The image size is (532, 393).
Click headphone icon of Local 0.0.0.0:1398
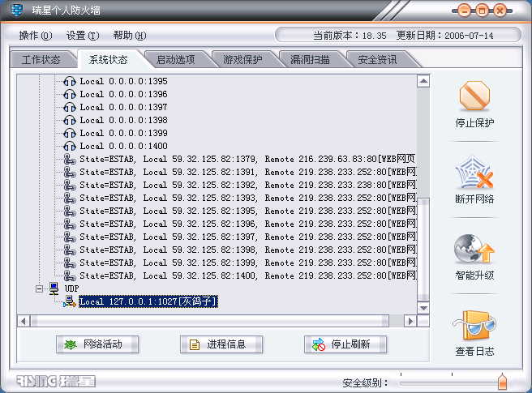coord(70,121)
